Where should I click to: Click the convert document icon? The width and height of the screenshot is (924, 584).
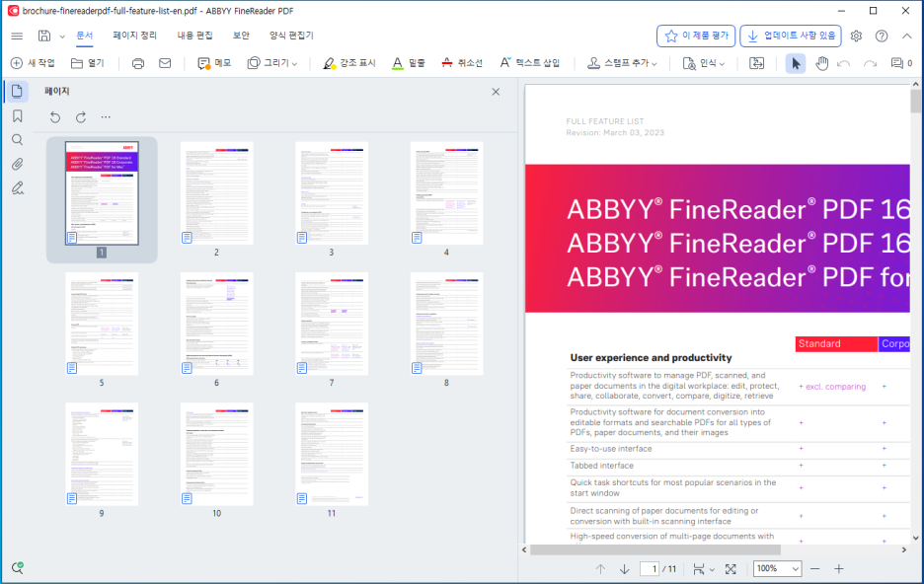tap(756, 63)
